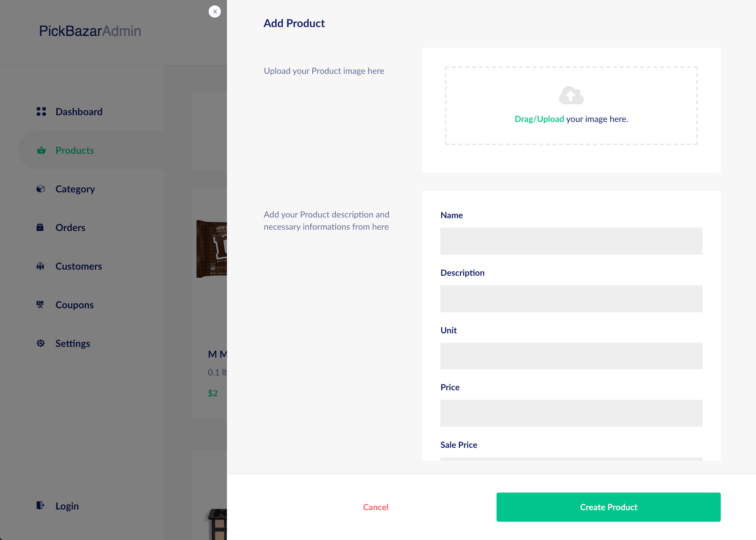Click the $2 product price label
This screenshot has width=756, height=540.
[x=213, y=393]
